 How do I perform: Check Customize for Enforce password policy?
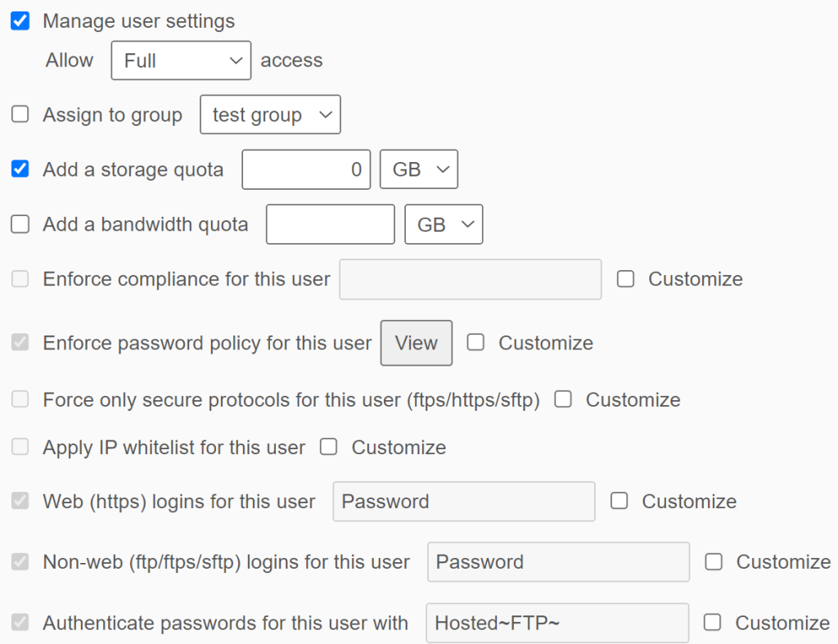[476, 343]
